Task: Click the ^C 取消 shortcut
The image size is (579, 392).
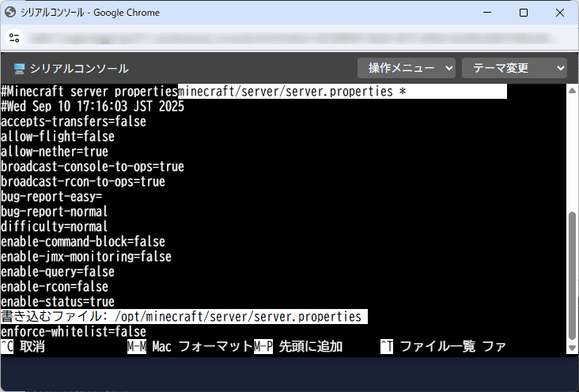Action: click(23, 347)
